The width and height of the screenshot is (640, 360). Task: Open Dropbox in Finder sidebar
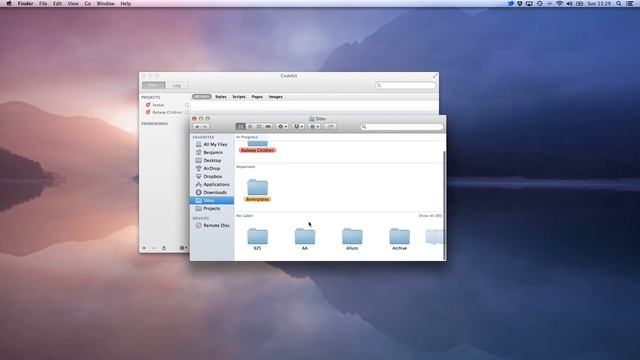click(x=212, y=176)
